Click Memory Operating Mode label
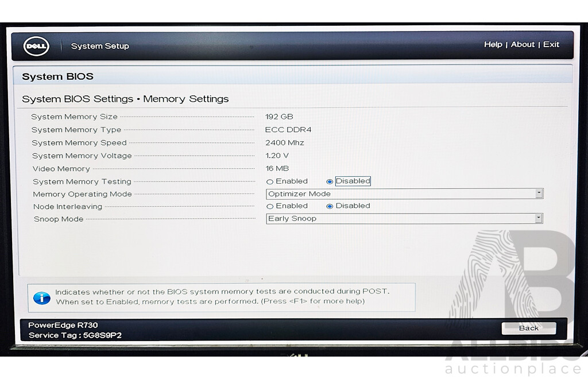 [x=83, y=194]
